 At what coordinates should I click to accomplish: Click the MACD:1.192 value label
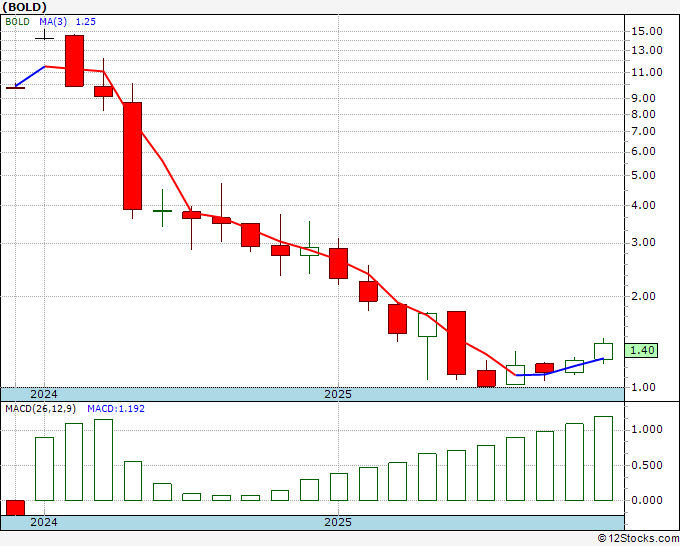click(x=116, y=409)
